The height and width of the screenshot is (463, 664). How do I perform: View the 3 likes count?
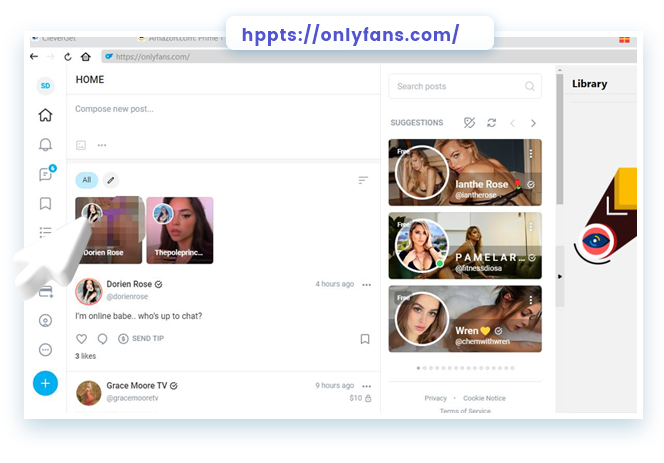[86, 356]
